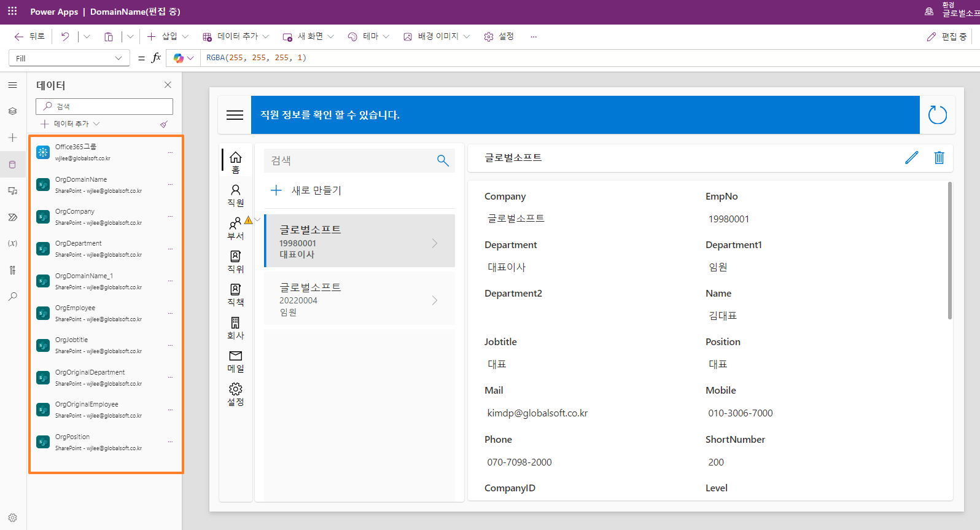This screenshot has height=530, width=980.
Task: Select the 직책 job title nav icon
Action: point(236,295)
